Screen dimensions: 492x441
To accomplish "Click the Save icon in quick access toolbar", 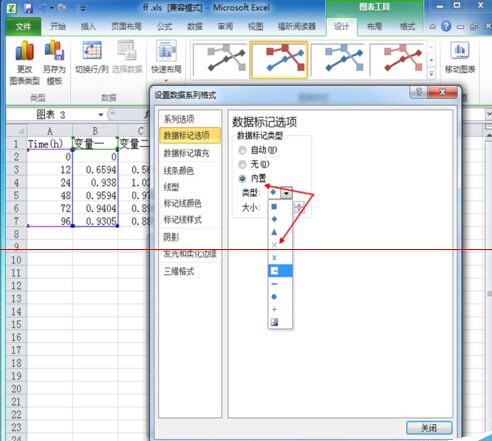I will point(28,8).
